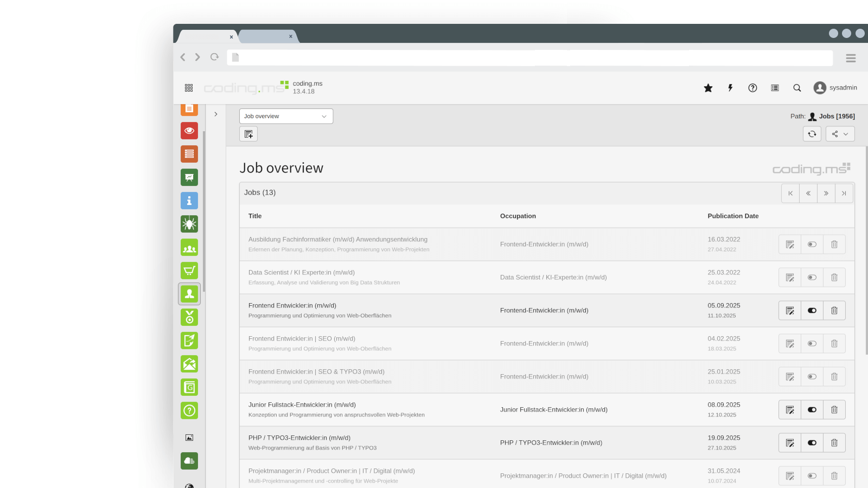Go to the next page of jobs

pos(826,194)
